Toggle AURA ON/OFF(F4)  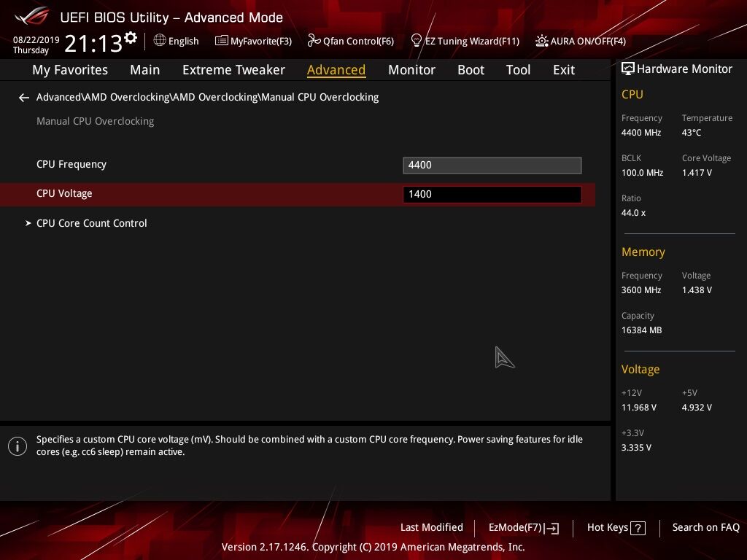coord(588,42)
